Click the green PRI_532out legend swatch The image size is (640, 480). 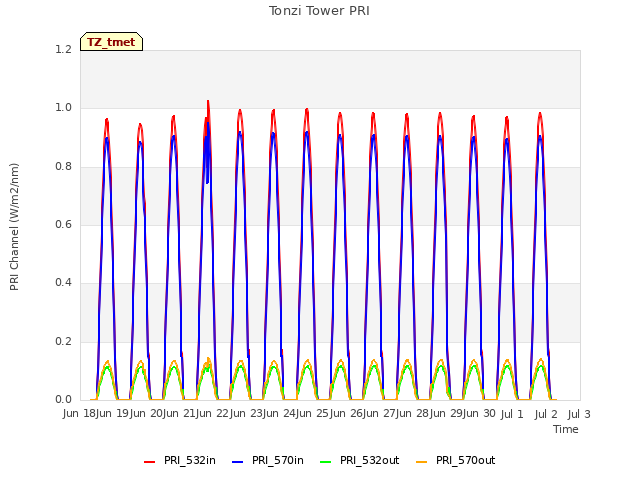pyautogui.click(x=326, y=462)
